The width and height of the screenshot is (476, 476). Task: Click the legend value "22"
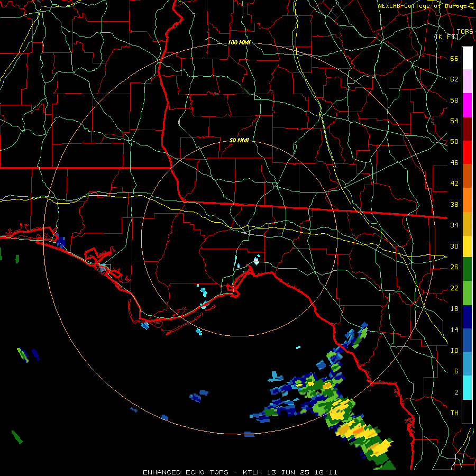[x=454, y=288]
